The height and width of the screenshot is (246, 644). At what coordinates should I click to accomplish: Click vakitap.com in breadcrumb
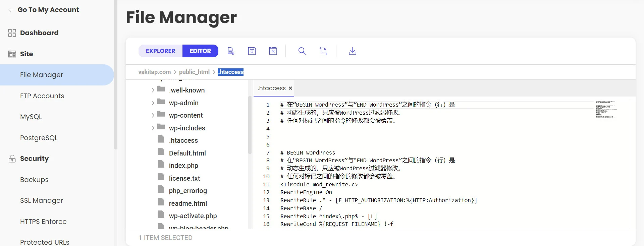click(154, 72)
